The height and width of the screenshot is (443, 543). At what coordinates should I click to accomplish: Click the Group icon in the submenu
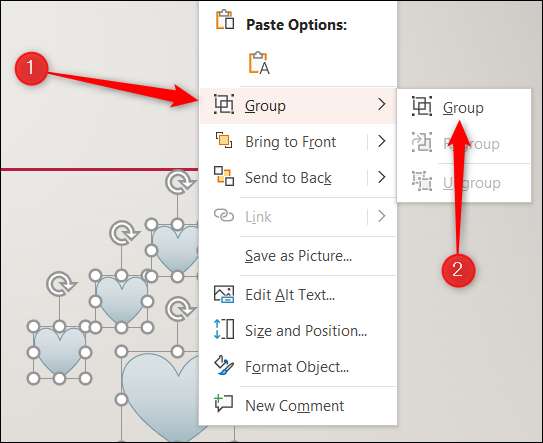(x=422, y=106)
